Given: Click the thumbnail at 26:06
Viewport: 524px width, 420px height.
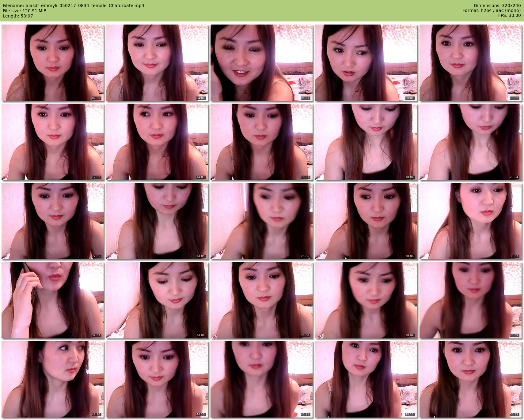Looking at the screenshot, I should 261,221.
